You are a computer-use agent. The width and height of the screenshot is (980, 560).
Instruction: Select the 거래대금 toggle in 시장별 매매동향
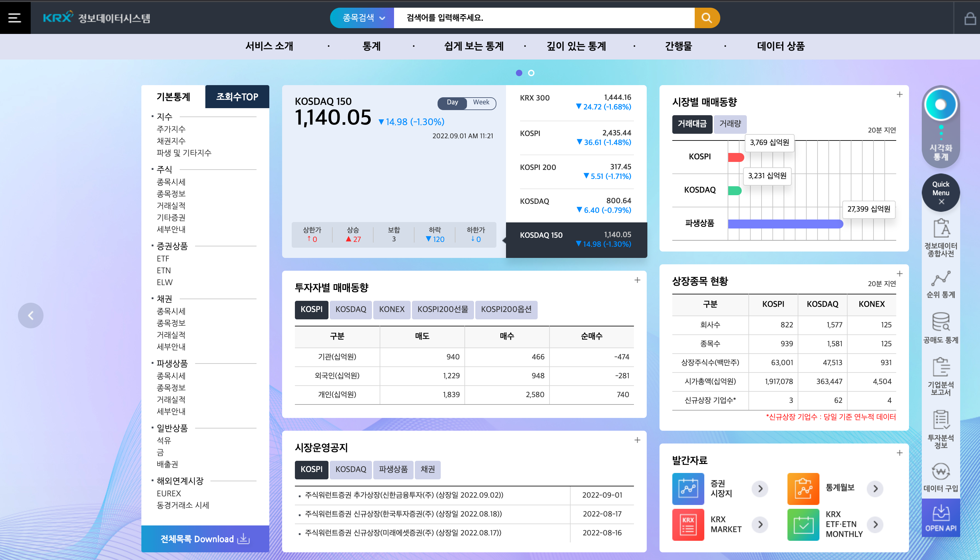pos(692,124)
